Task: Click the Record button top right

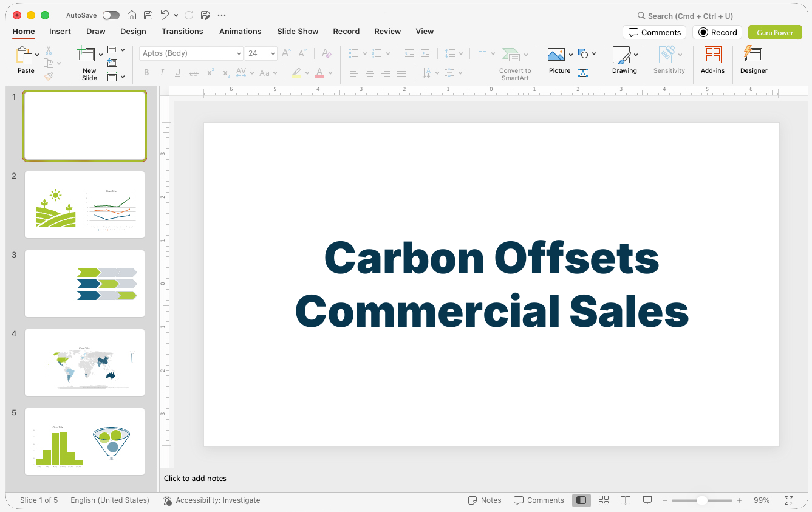Action: click(x=717, y=32)
